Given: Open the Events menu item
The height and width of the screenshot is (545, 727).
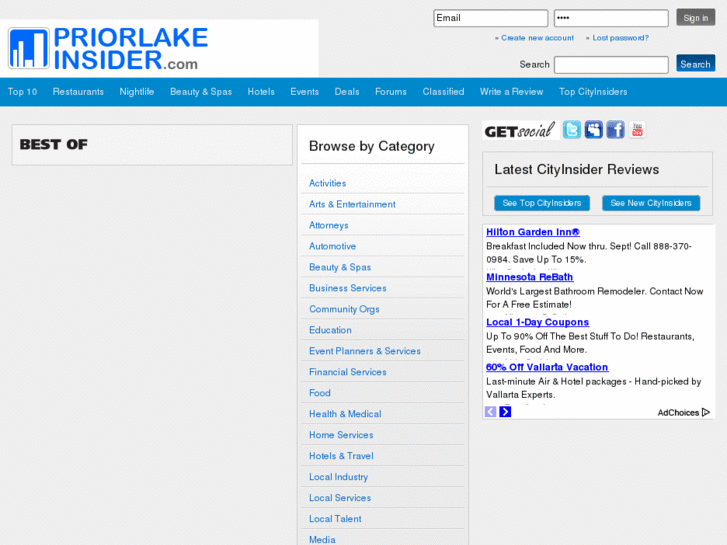Looking at the screenshot, I should click(x=305, y=92).
